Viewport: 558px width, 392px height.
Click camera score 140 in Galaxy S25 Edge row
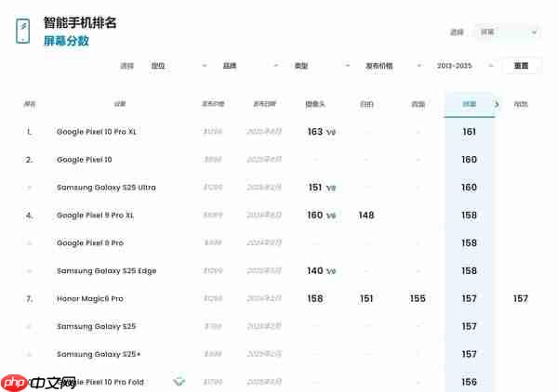click(x=315, y=271)
